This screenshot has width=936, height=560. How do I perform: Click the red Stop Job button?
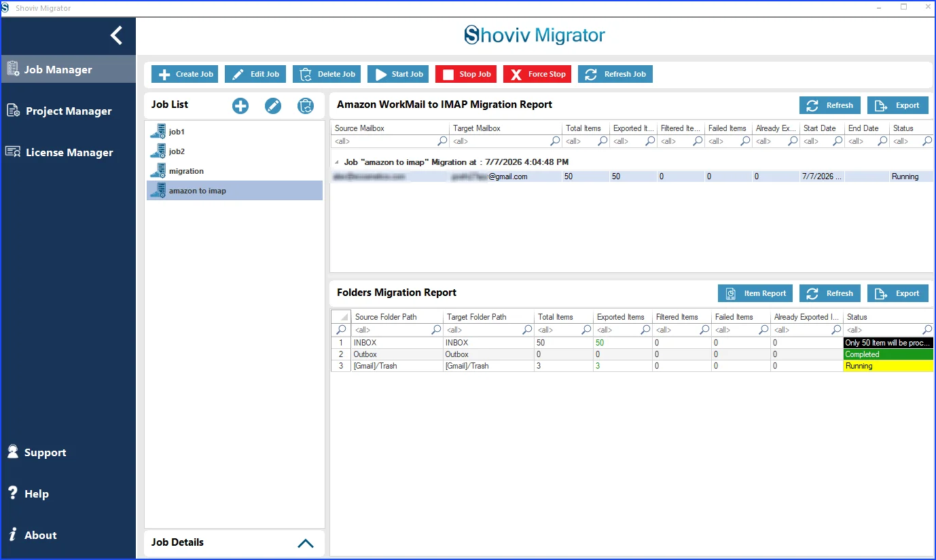tap(466, 74)
